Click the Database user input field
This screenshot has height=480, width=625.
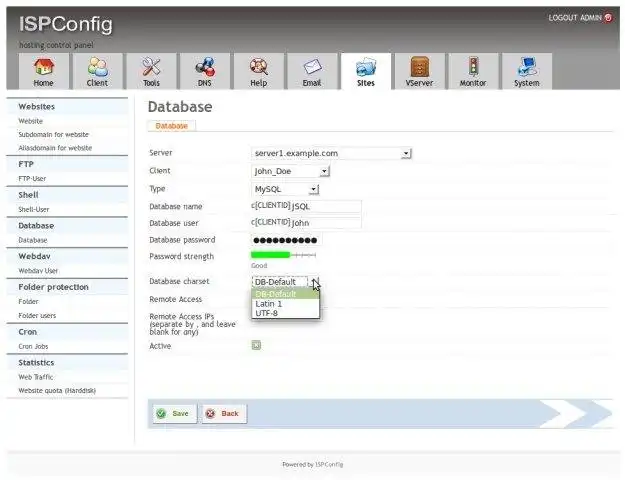326,223
